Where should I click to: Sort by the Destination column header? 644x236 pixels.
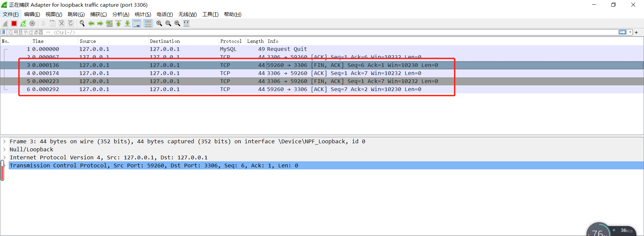coord(184,41)
